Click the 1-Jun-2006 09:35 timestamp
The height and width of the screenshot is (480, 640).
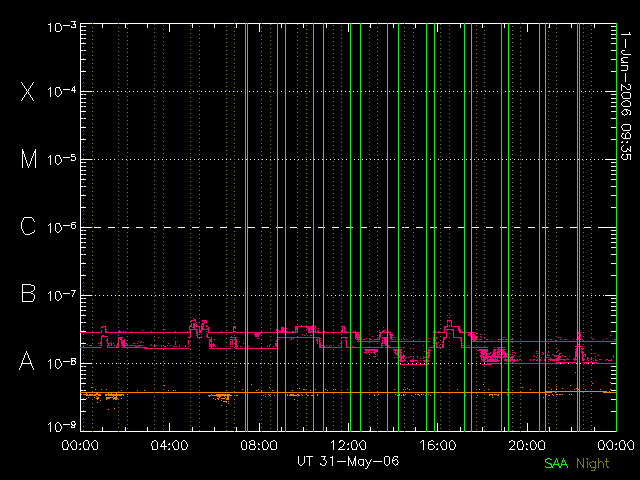625,96
